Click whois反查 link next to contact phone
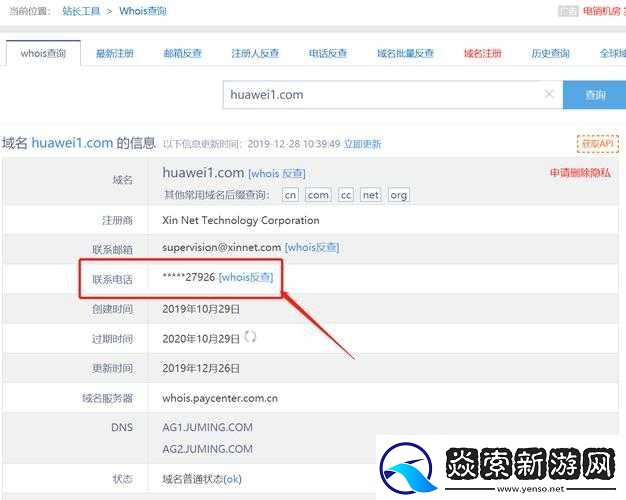Image resolution: width=626 pixels, height=500 pixels. (246, 277)
